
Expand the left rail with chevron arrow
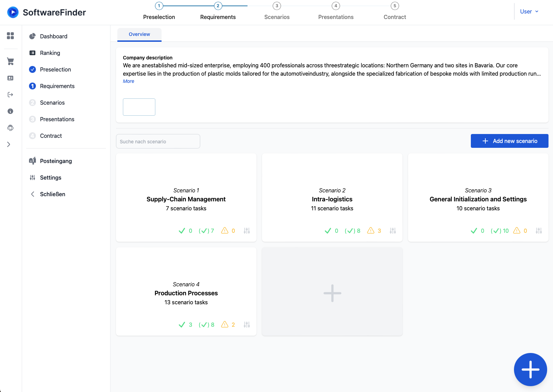pyautogui.click(x=9, y=144)
